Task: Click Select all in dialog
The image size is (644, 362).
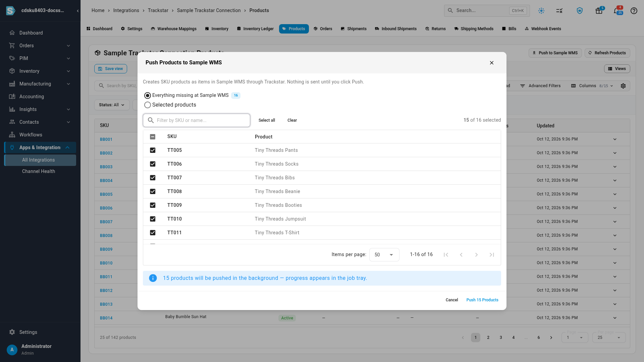Action: pos(267,120)
